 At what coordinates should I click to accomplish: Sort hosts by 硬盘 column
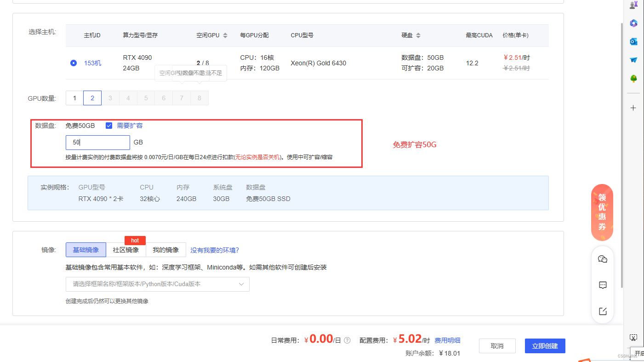[x=418, y=35]
